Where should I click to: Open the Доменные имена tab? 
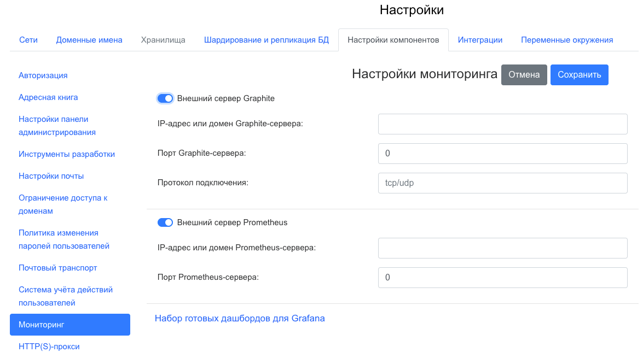click(x=89, y=40)
